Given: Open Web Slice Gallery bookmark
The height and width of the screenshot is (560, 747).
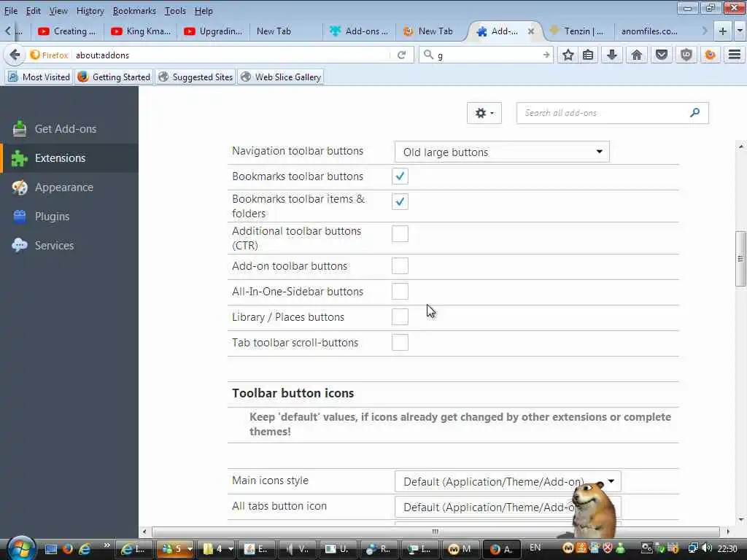Looking at the screenshot, I should click(x=281, y=77).
